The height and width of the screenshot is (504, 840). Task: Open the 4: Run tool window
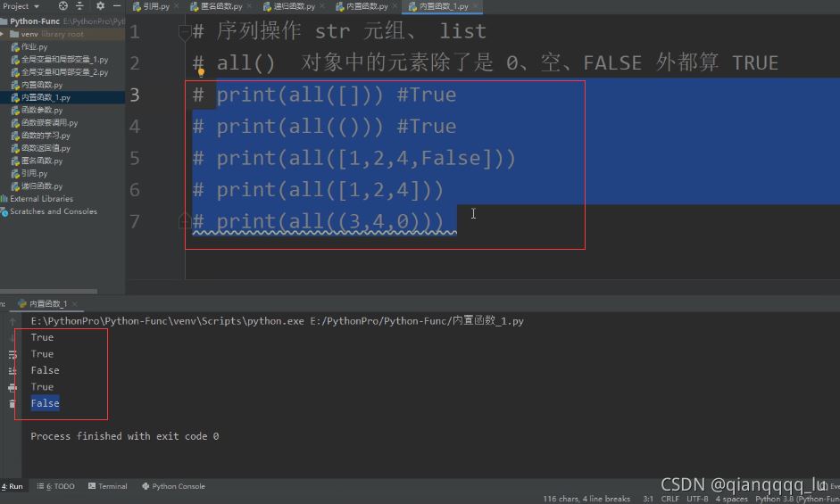point(12,486)
